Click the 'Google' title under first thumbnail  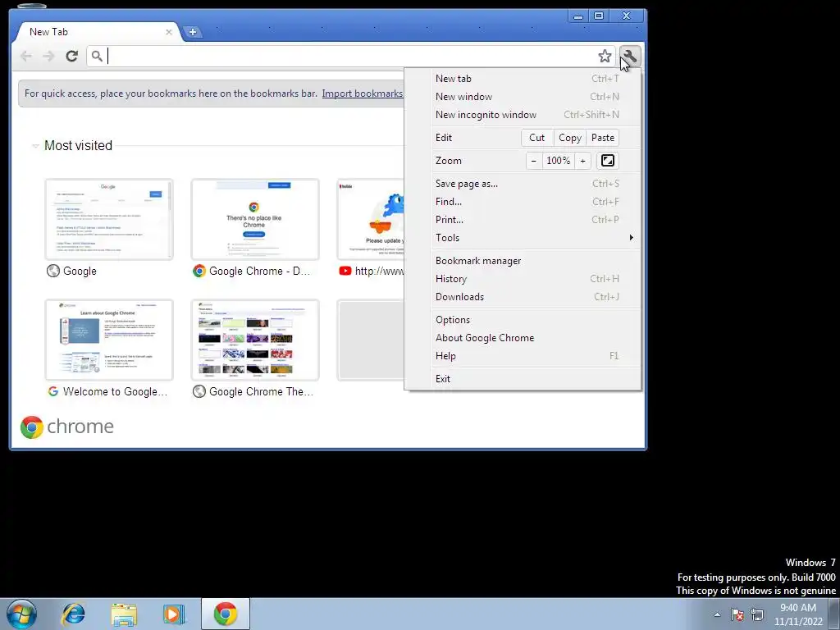click(80, 271)
